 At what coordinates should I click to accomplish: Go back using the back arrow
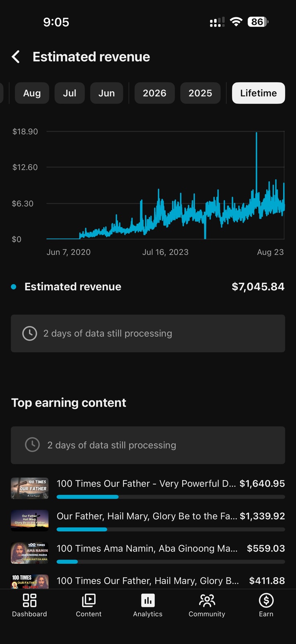[x=16, y=57]
